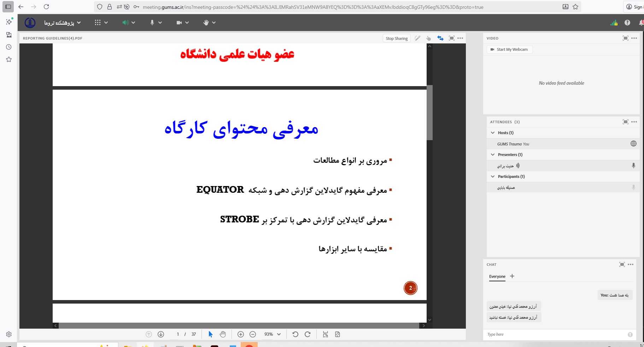
Task: Select the Everyone chat tab
Action: pyautogui.click(x=497, y=276)
